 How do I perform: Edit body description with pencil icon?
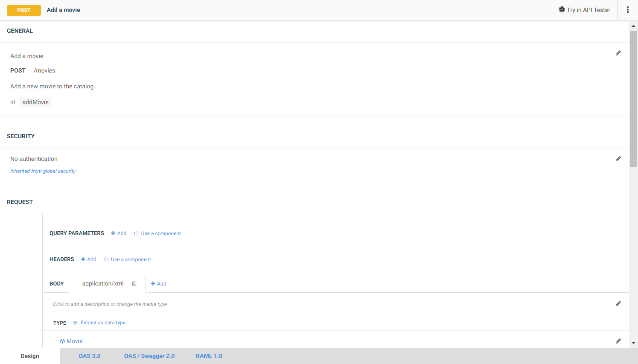(x=618, y=304)
